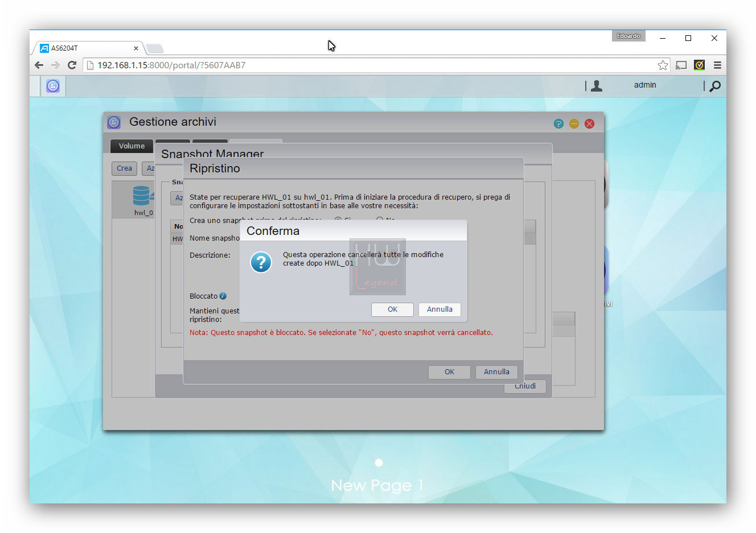Click the browser address bar
This screenshot has height=533, width=756.
(376, 65)
